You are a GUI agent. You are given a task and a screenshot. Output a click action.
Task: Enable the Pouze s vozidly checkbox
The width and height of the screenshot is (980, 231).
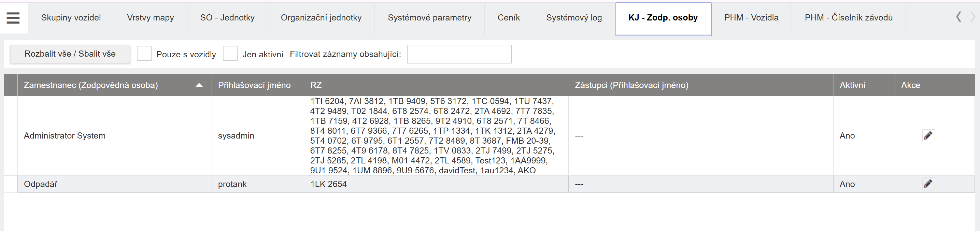point(144,54)
